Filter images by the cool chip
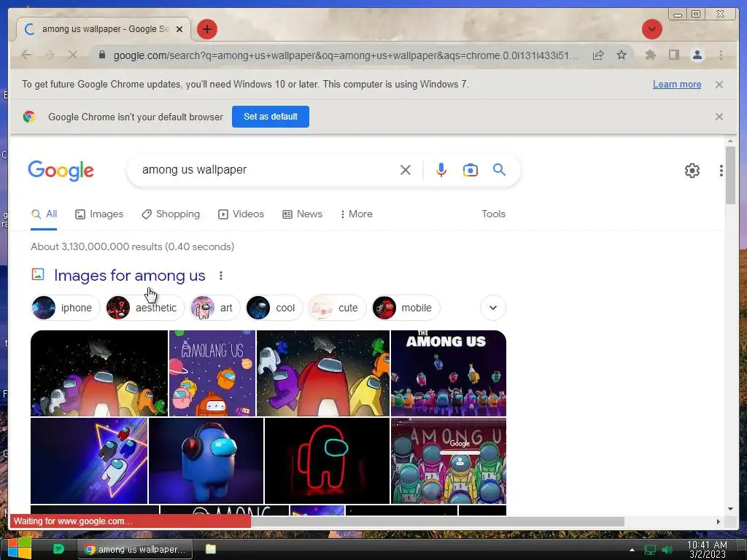This screenshot has width=747, height=560. (274, 308)
